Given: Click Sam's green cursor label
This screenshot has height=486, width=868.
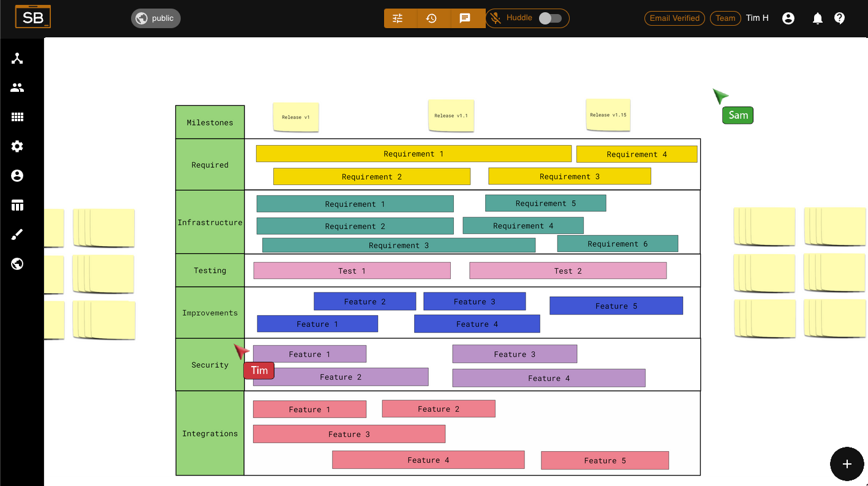Looking at the screenshot, I should point(738,115).
